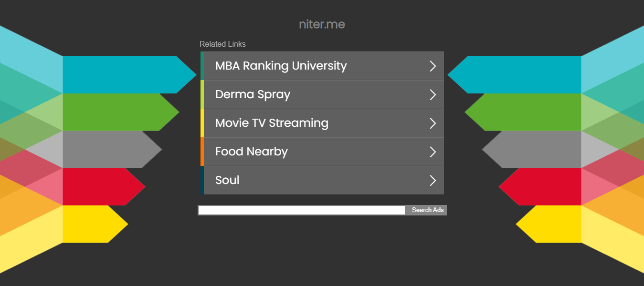Click the chevron arrow beside MBA Ranking University
The height and width of the screenshot is (286, 644).
tap(433, 66)
